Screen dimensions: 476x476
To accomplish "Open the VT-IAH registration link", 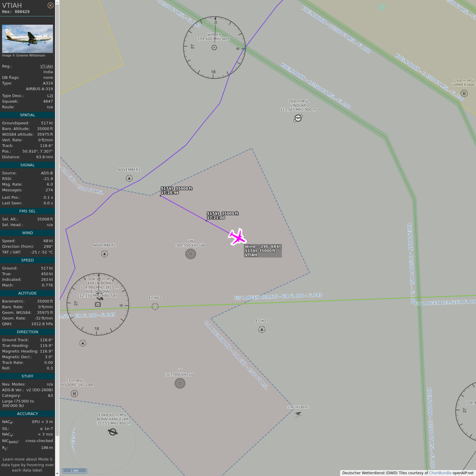I will pos(46,66).
